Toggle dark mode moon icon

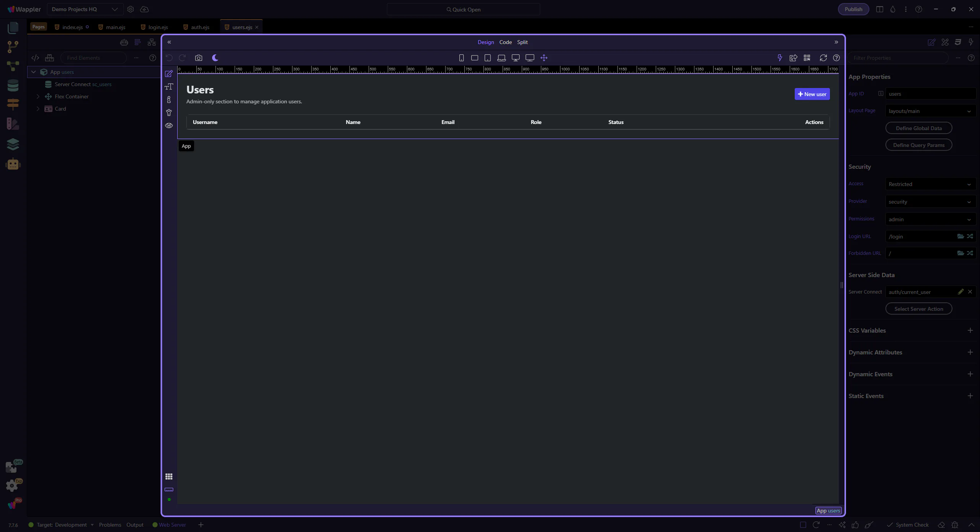[215, 58]
